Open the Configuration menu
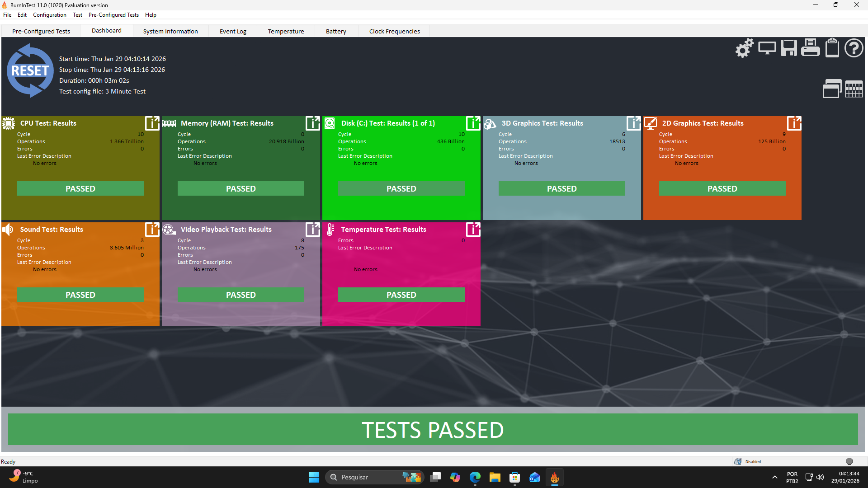This screenshot has width=868, height=488. pos(49,15)
